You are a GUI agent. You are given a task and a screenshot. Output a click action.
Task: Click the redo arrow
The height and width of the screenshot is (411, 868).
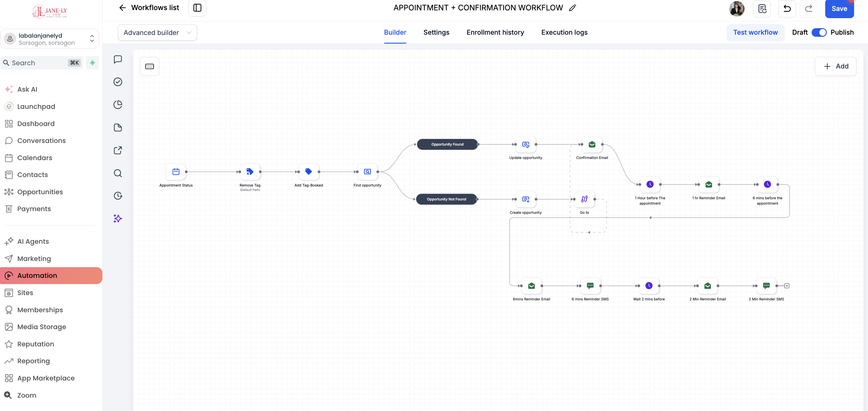pos(809,8)
